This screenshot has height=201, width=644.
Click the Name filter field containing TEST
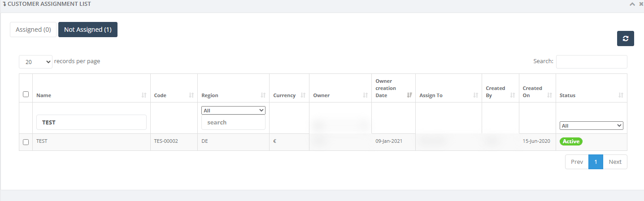click(91, 122)
